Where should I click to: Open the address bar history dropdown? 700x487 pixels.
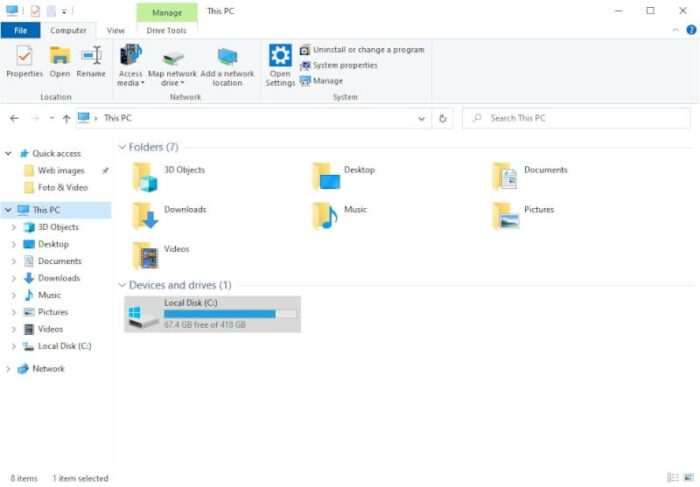click(421, 119)
